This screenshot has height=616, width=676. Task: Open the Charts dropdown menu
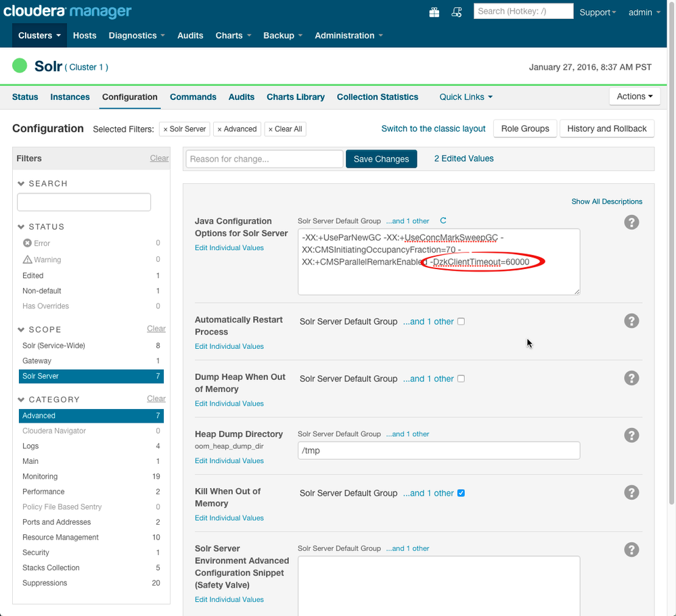[x=233, y=35]
